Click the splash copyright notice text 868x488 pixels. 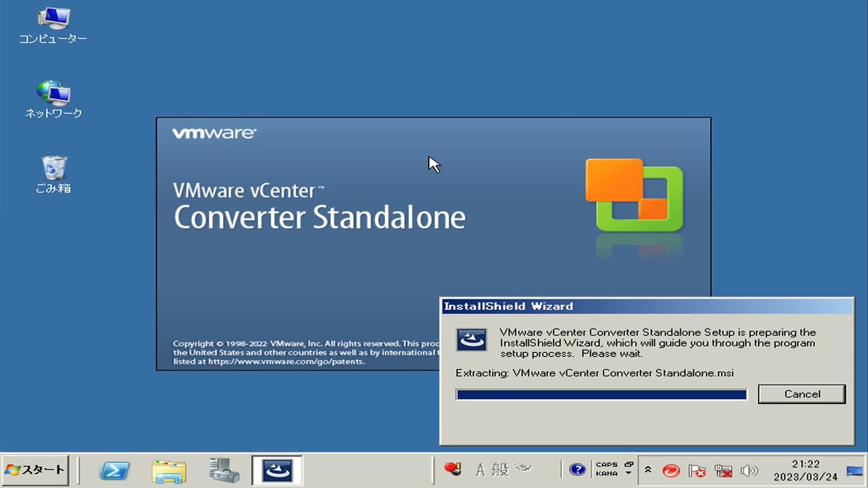pos(306,352)
